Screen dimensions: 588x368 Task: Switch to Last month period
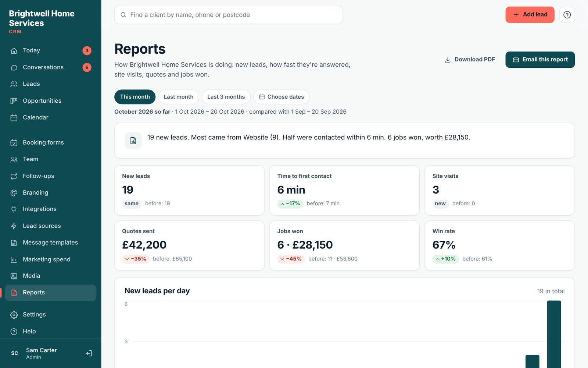tap(179, 97)
